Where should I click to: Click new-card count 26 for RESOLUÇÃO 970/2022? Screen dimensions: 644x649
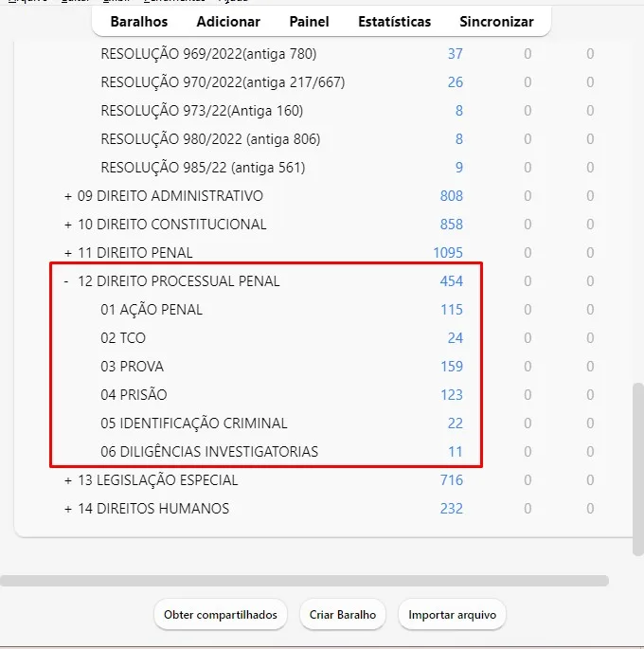pos(455,82)
